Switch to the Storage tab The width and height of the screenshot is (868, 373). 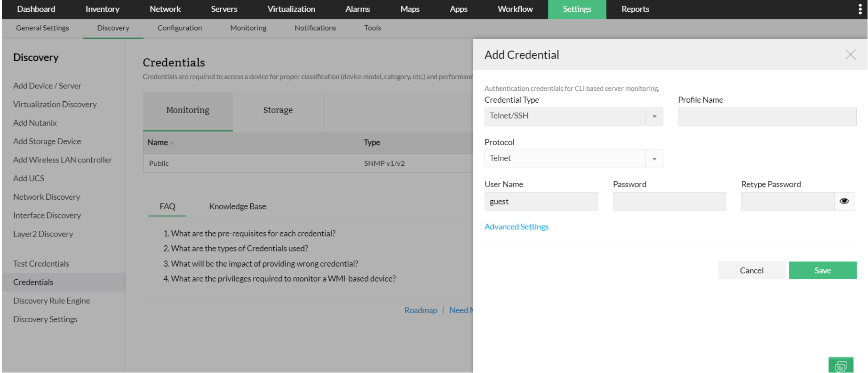click(278, 110)
